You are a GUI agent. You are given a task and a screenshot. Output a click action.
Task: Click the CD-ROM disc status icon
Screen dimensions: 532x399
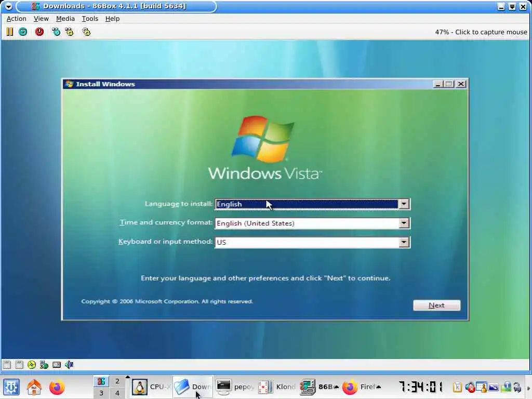[32, 365]
